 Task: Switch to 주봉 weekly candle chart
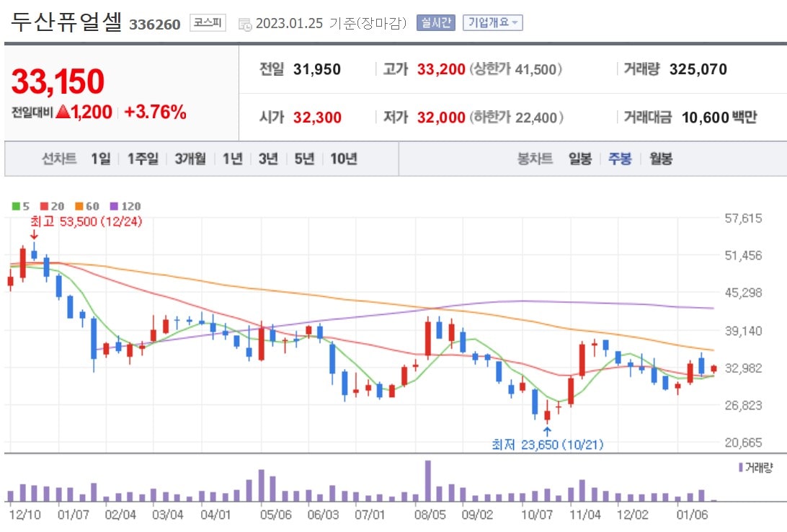click(x=621, y=159)
